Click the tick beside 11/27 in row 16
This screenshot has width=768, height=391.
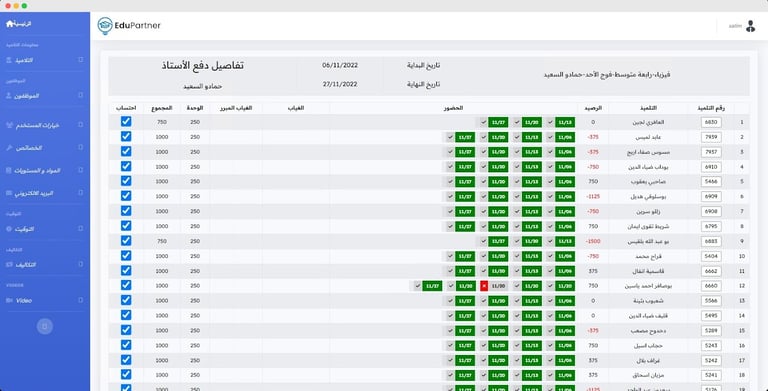tap(450, 345)
